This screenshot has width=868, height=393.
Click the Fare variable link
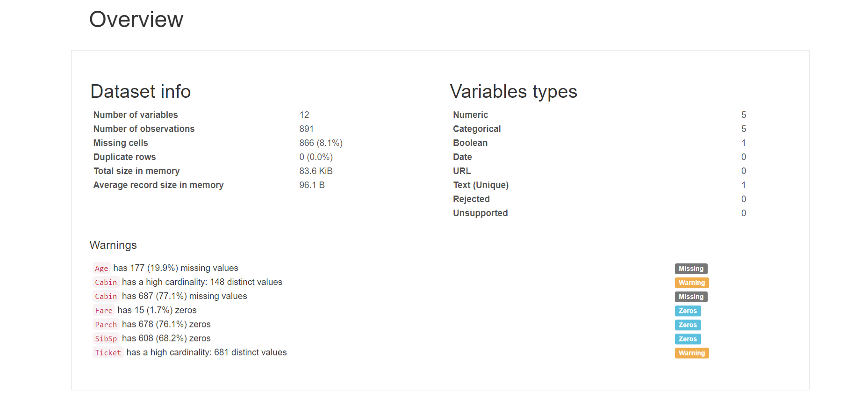[104, 310]
